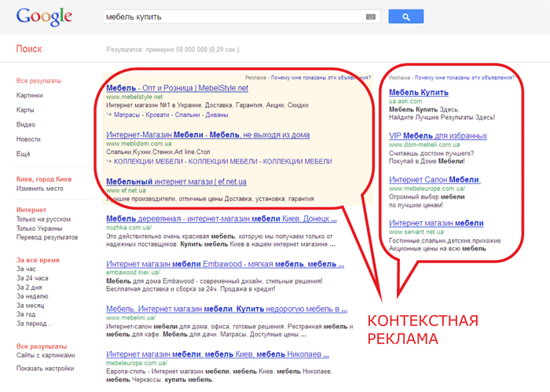Filter by 'Только Украины'
Image resolution: width=550 pixels, height=392 pixels.
pyautogui.click(x=39, y=229)
